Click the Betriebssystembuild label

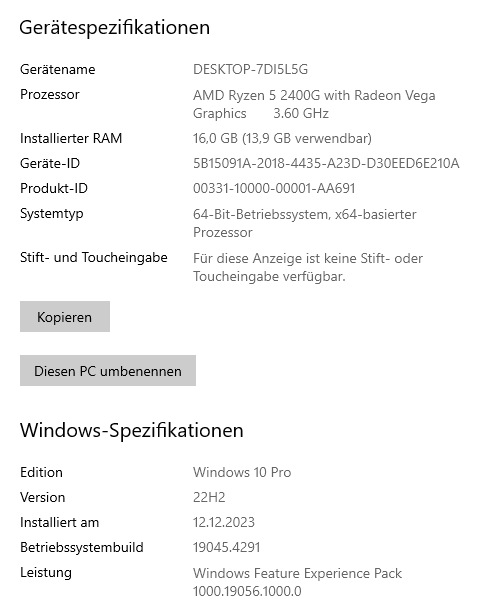82,547
